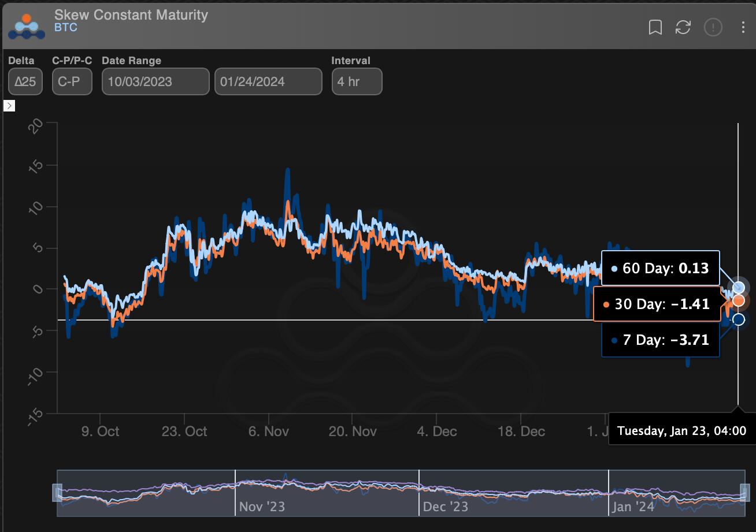This screenshot has height=532, width=756.
Task: Click the end date field 01/24/2024
Action: point(268,81)
